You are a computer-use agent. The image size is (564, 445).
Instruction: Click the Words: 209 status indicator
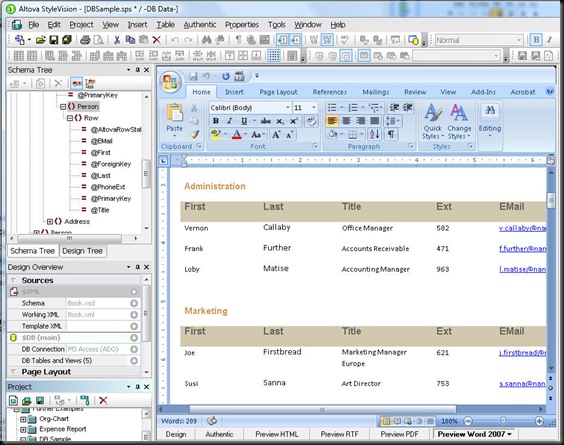[179, 421]
